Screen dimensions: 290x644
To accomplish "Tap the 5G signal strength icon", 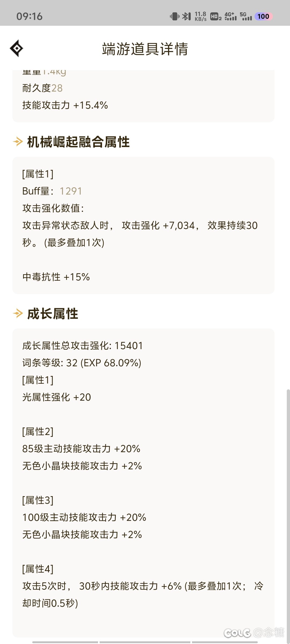I will (x=246, y=16).
